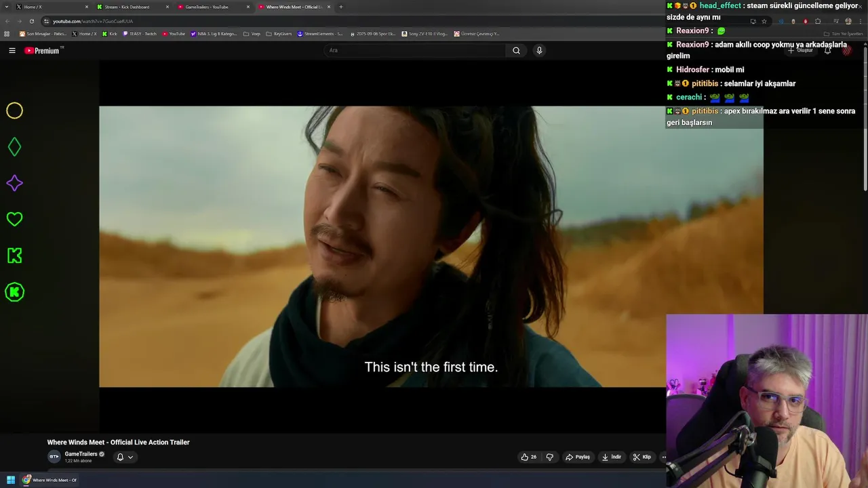Open site information icon in address bar
The width and height of the screenshot is (868, 488).
(47, 21)
